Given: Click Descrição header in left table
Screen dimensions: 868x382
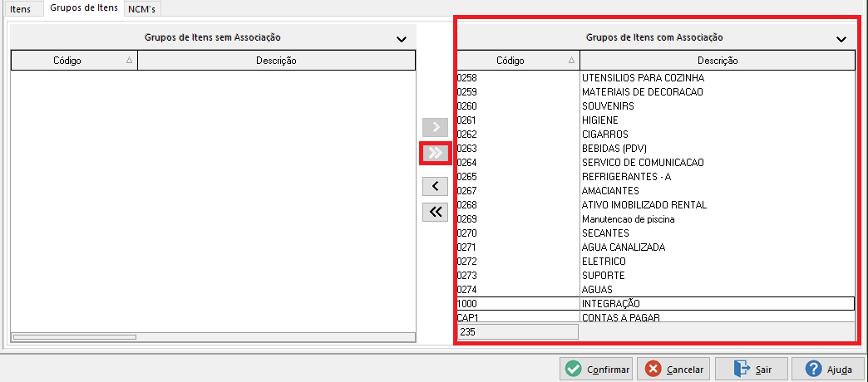Looking at the screenshot, I should (x=276, y=61).
